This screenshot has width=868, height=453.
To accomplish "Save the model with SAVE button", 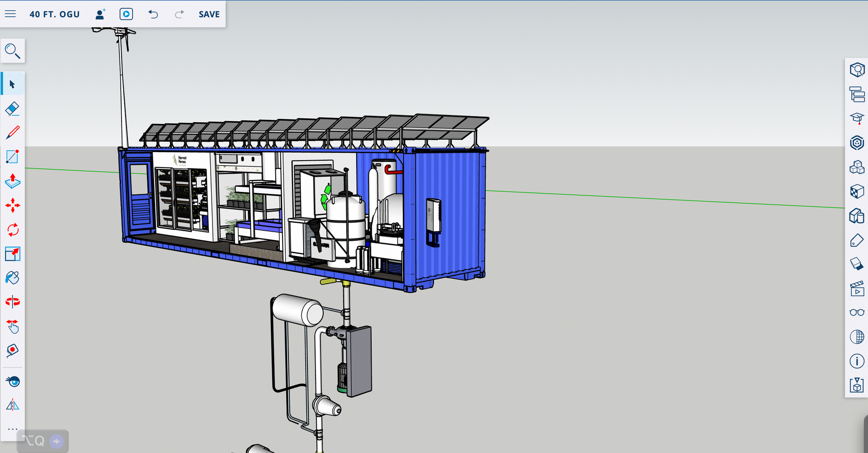I will pyautogui.click(x=209, y=14).
